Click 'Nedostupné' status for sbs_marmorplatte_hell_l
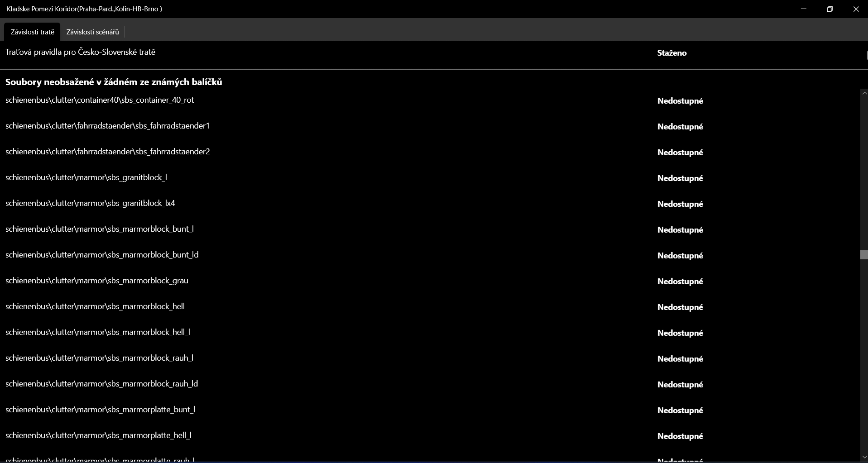Viewport: 868px width, 463px height. coord(680,436)
